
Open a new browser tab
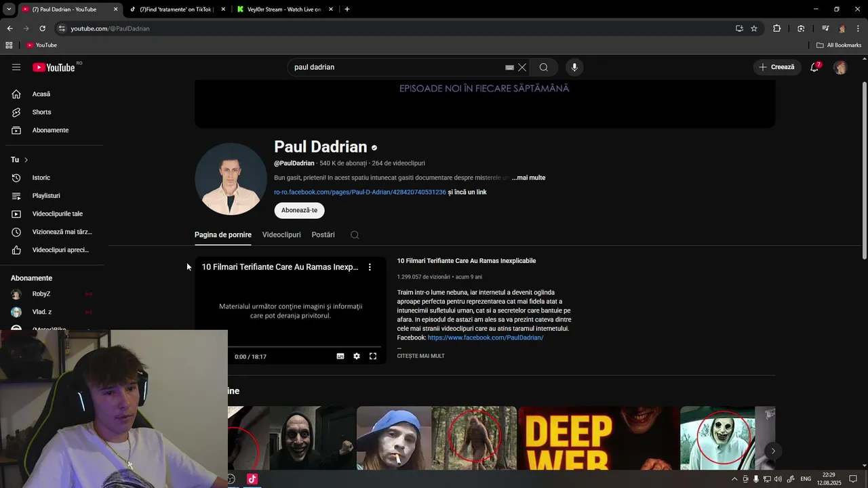click(347, 9)
